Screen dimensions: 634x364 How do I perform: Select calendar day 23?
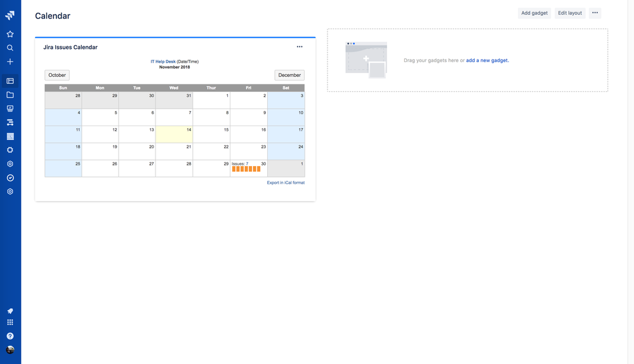[249, 152]
